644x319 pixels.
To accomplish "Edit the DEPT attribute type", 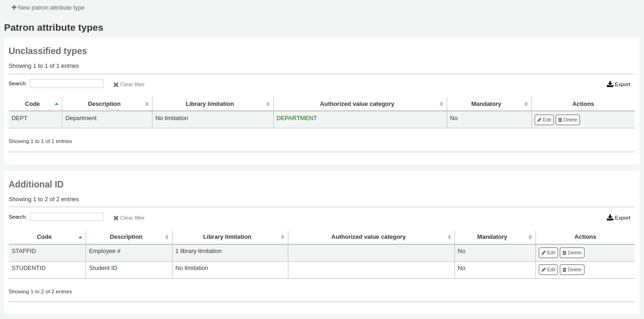I will [544, 119].
